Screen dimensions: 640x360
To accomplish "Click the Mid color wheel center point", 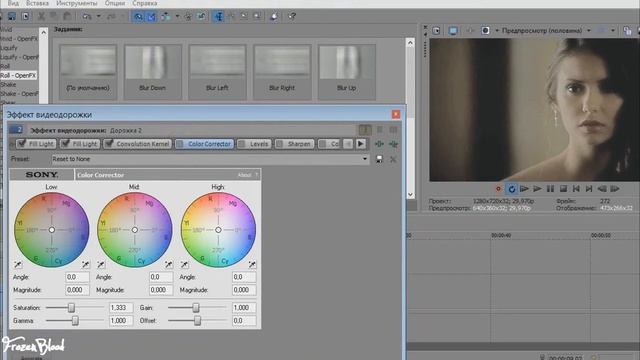I will point(135,230).
